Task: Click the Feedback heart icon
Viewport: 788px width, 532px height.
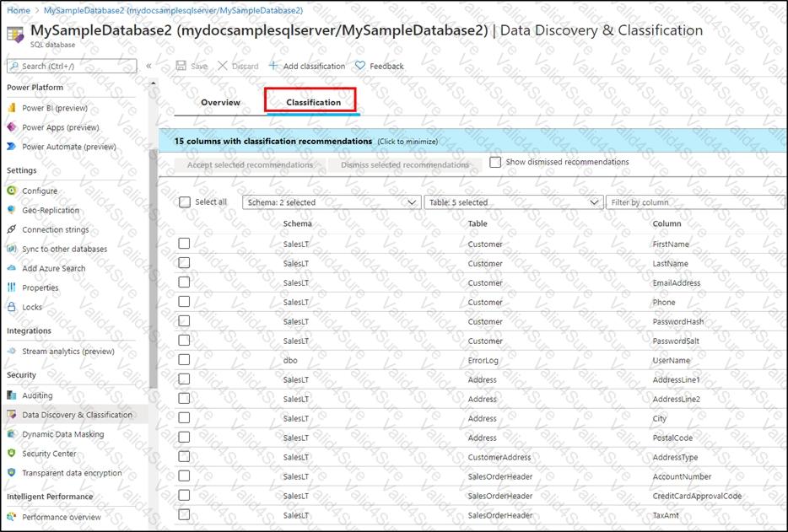Action: [x=360, y=66]
